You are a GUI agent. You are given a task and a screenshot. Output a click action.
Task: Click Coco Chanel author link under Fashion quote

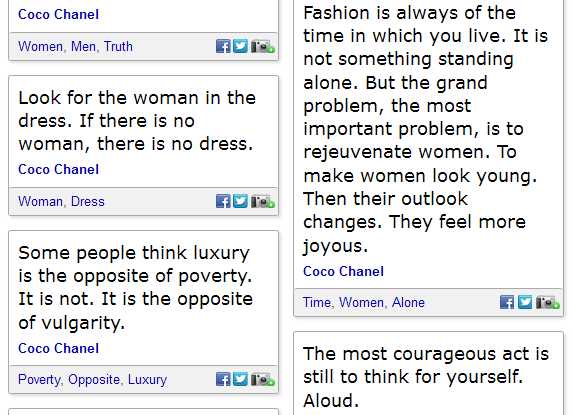[343, 271]
